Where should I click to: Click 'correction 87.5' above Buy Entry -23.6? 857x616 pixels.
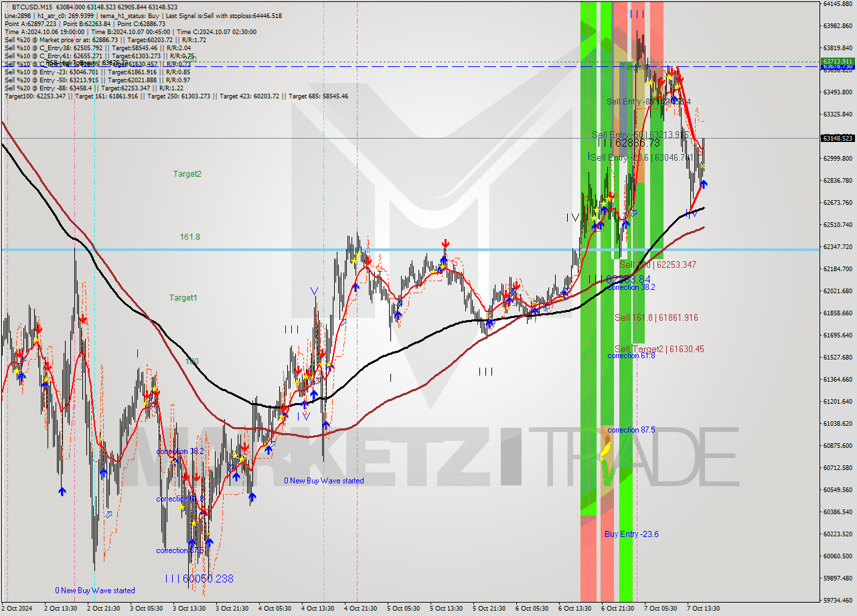tap(631, 430)
